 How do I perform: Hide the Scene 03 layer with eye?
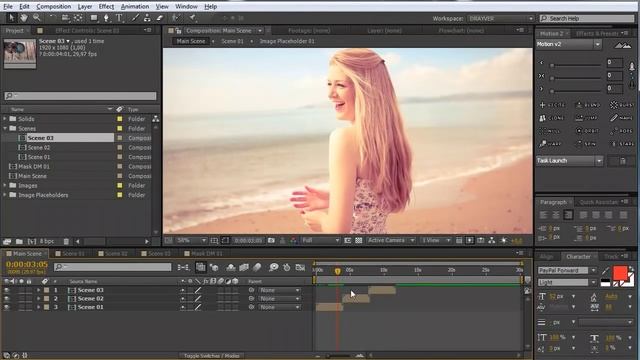tap(7, 290)
